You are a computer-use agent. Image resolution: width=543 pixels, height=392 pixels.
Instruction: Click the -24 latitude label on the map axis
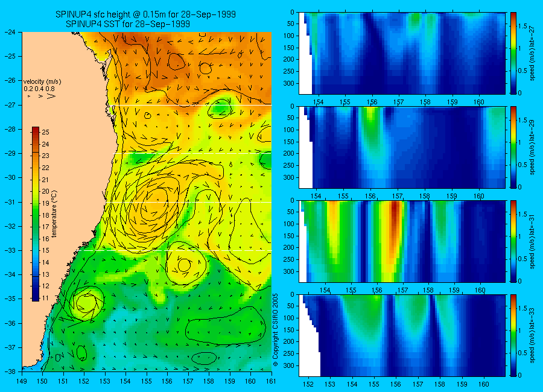(x=10, y=32)
